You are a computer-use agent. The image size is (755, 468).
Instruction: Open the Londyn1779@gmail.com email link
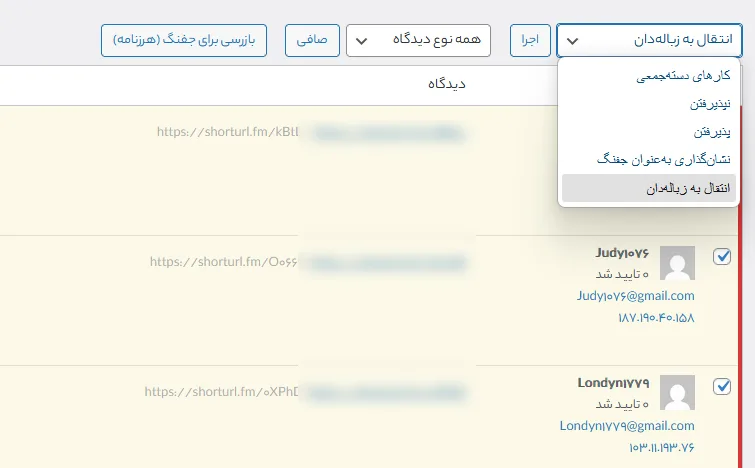click(627, 426)
